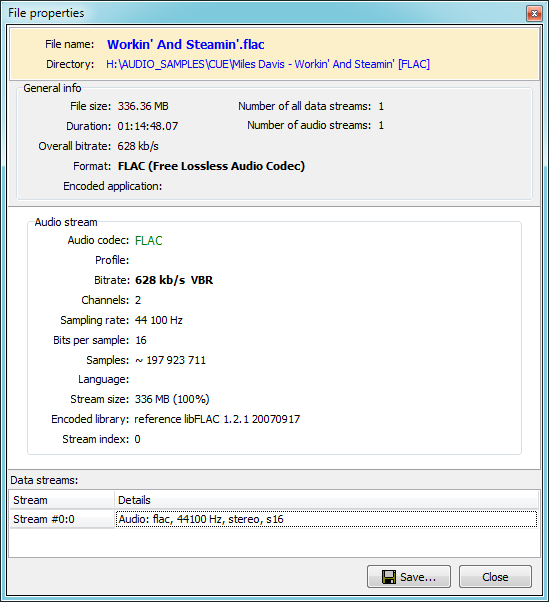Click the FLAC Free Lossless Audio Codec format text
Image resolution: width=549 pixels, height=602 pixels.
(212, 166)
